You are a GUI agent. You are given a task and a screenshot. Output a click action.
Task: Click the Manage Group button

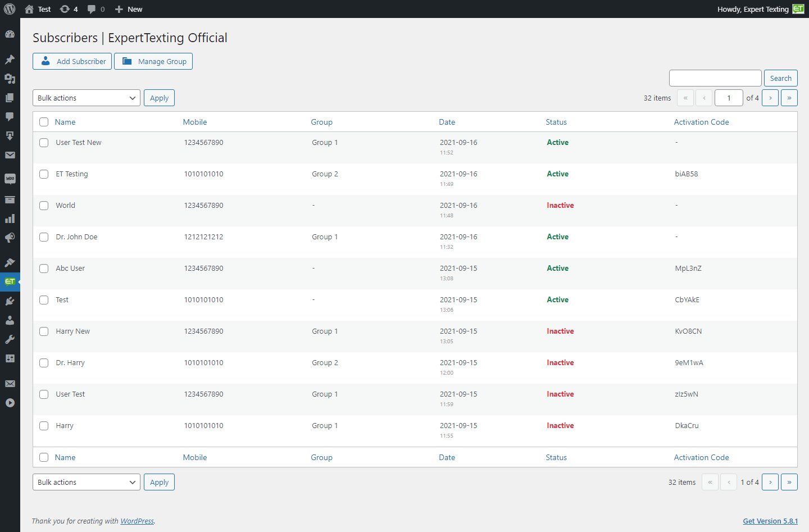tap(153, 61)
